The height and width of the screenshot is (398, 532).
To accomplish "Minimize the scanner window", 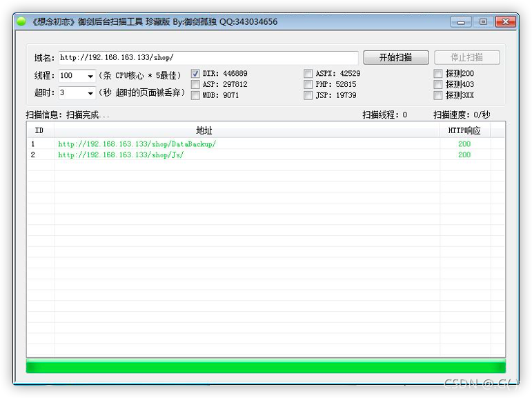I will click(x=461, y=22).
